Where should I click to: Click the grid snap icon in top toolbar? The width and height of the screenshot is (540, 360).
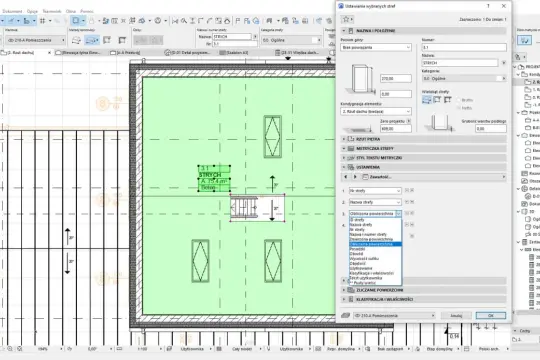click(42, 21)
